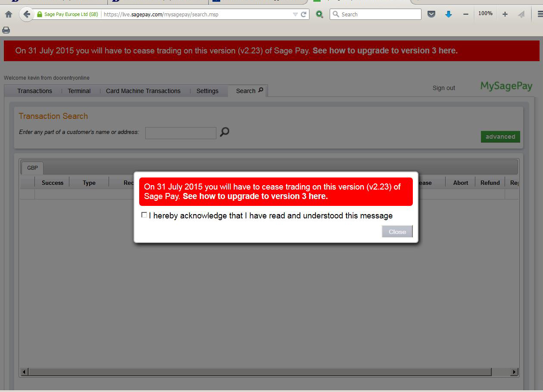Click the print icon below the toolbar
Screen dimensions: 543x392
point(6,30)
